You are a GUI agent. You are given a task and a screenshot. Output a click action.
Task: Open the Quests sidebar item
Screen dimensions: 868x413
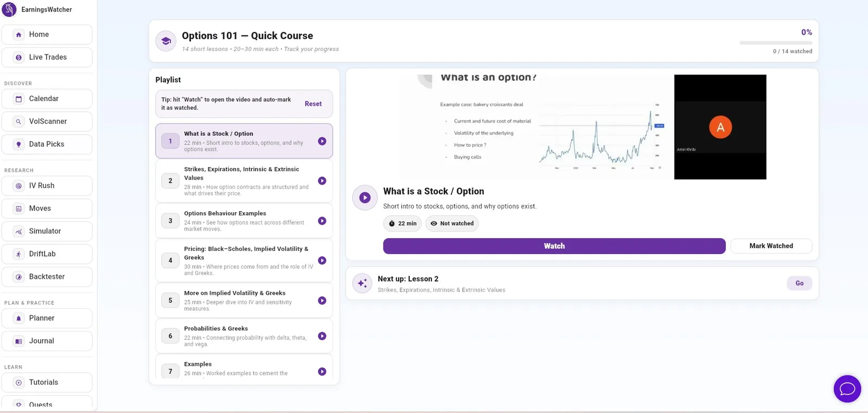47,403
